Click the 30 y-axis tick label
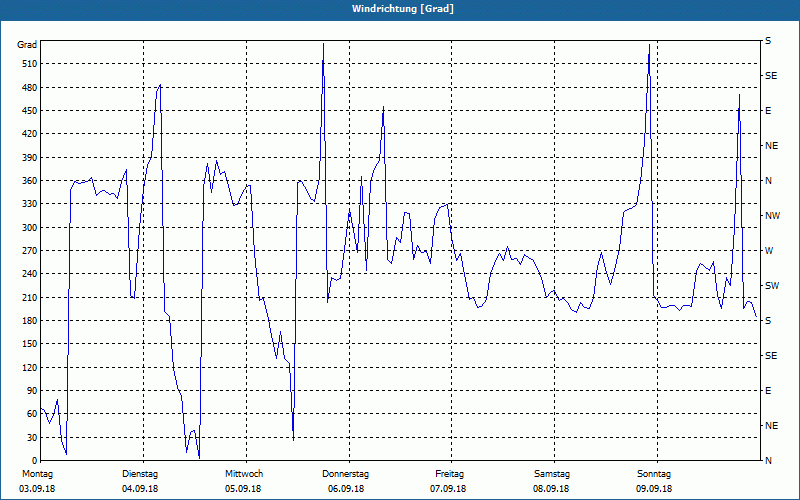 coord(32,438)
